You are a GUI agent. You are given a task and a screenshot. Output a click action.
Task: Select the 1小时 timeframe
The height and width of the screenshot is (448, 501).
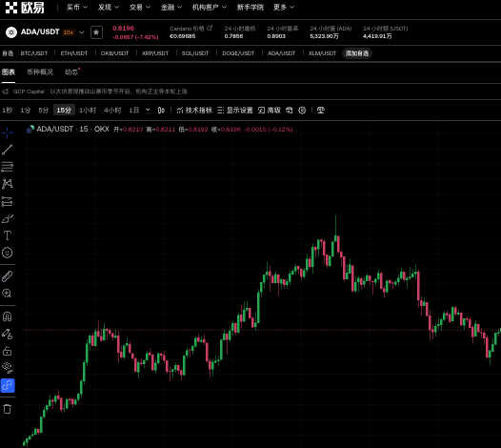88,111
